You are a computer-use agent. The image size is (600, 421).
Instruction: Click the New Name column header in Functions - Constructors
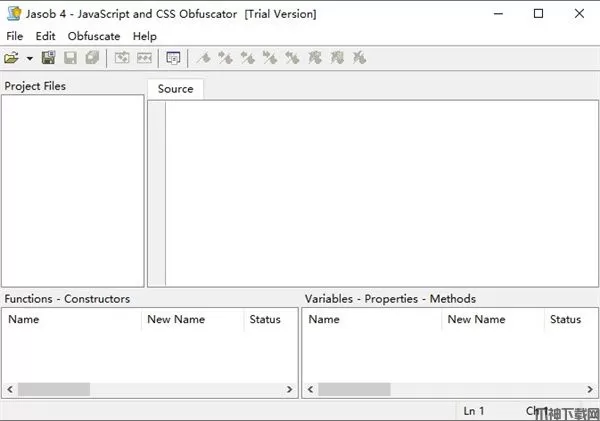tap(192, 319)
